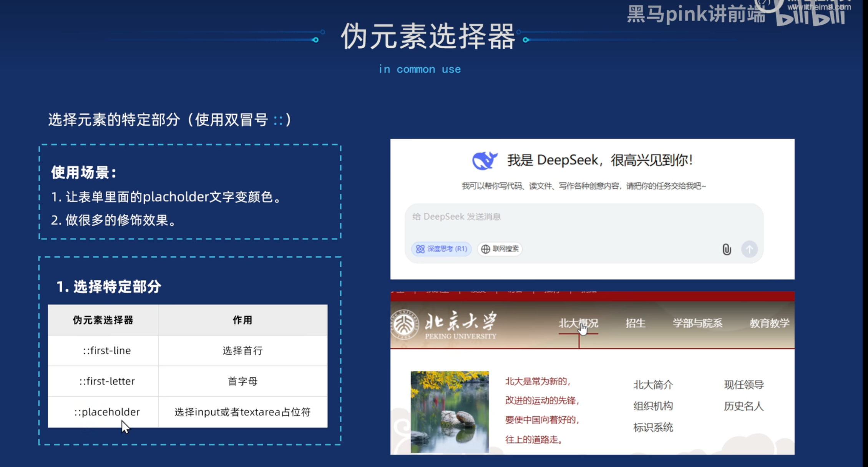Open the 北大概况 navigation menu

point(578,323)
